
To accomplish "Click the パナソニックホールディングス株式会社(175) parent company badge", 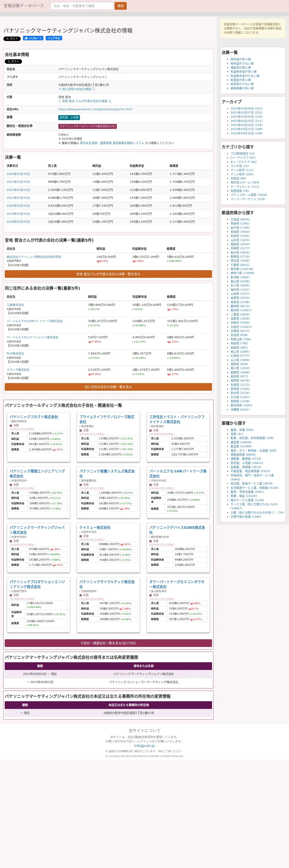I will click(88, 126).
